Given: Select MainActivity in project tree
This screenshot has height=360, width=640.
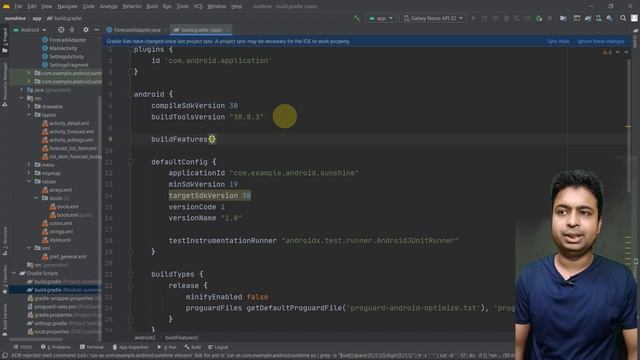Looking at the screenshot, I should 60,48.
